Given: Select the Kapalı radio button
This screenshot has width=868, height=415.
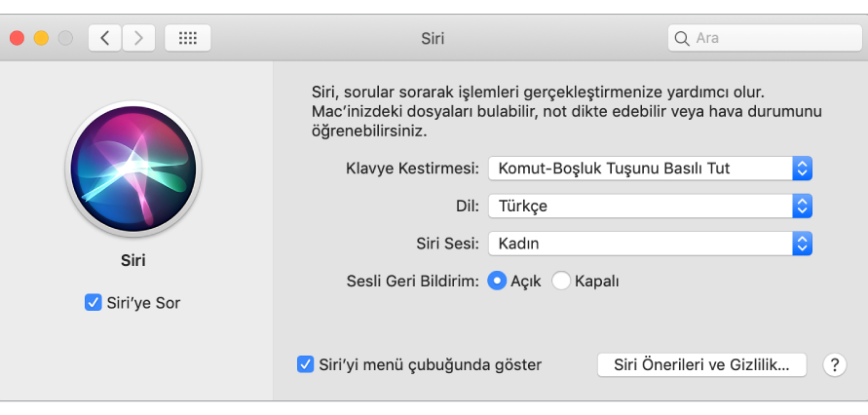Looking at the screenshot, I should tap(561, 282).
